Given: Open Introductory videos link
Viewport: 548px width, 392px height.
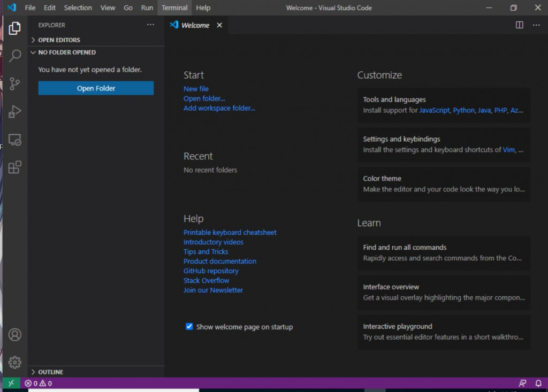Looking at the screenshot, I should click(x=213, y=242).
